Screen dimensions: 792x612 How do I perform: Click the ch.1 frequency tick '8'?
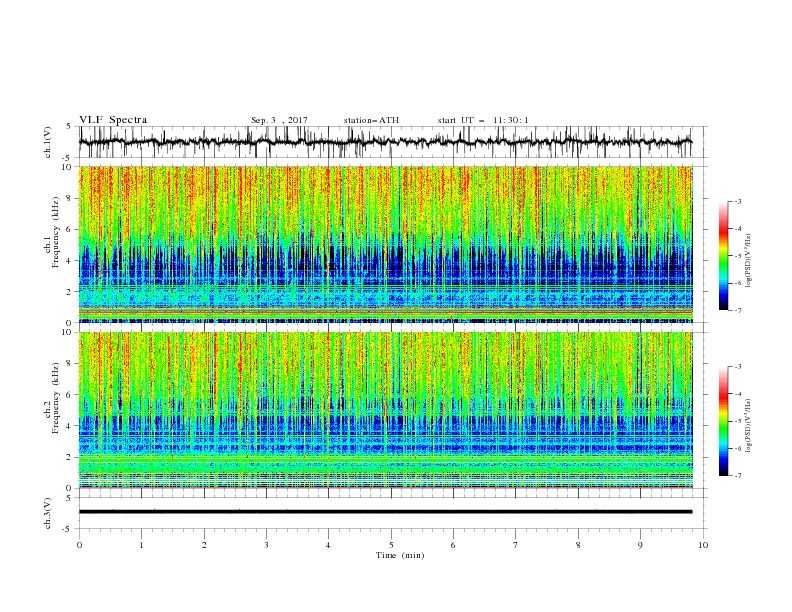[x=70, y=198]
